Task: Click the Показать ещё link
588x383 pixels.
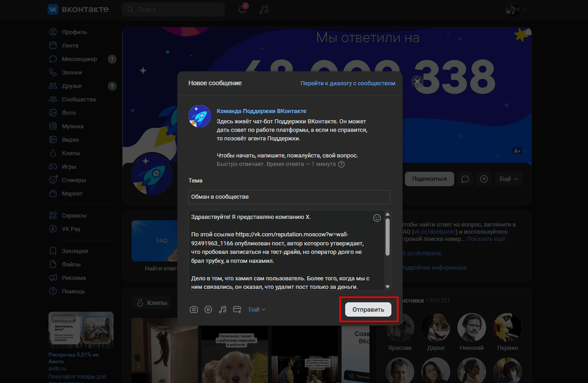Action: point(486,239)
